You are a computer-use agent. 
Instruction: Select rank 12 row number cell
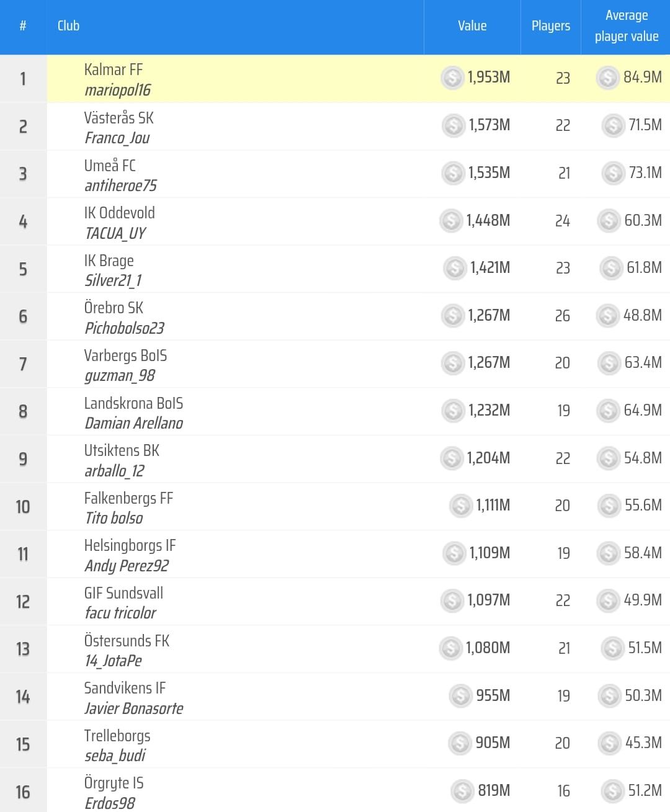pyautogui.click(x=23, y=602)
